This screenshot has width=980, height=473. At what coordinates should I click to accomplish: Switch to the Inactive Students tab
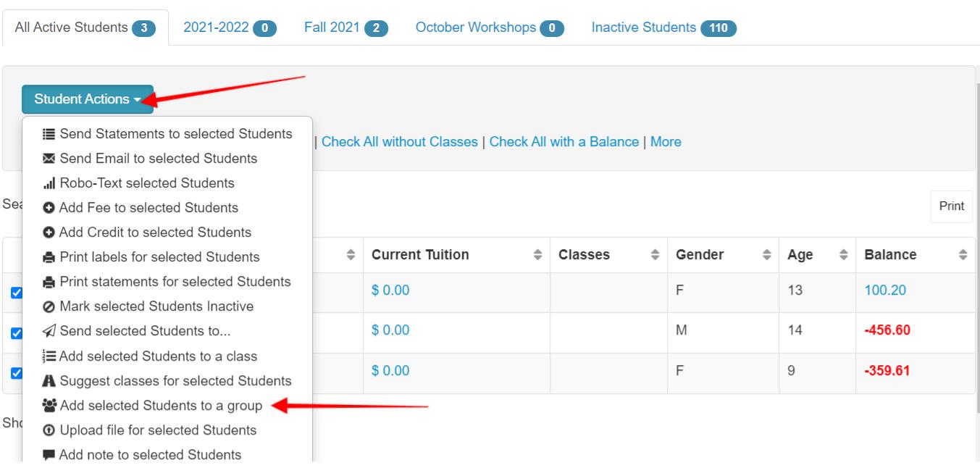coord(663,28)
